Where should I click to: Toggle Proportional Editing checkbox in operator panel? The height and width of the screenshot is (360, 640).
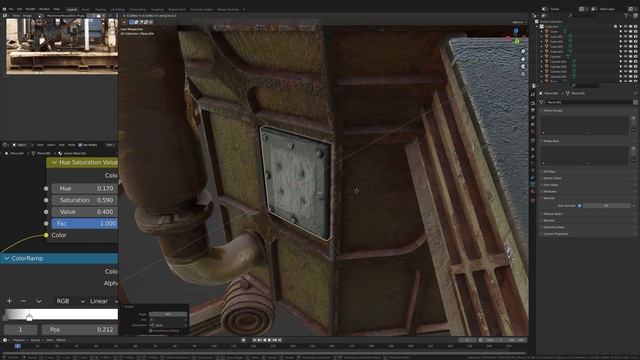(x=151, y=331)
